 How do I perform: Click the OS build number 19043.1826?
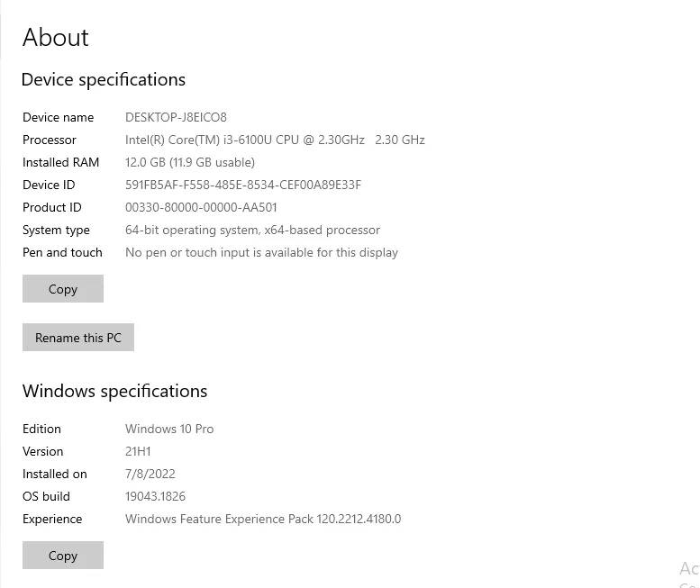tap(155, 496)
